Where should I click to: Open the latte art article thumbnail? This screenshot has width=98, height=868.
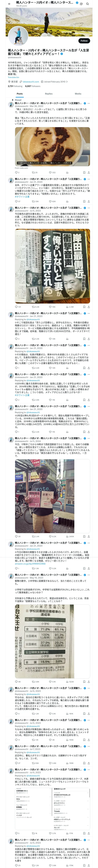[52, 146]
